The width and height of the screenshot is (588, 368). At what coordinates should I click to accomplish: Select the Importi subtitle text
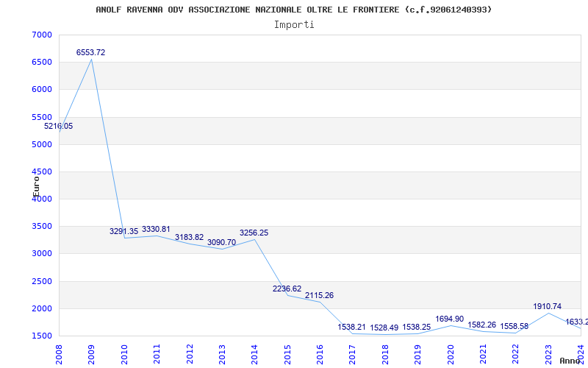pyautogui.click(x=294, y=24)
